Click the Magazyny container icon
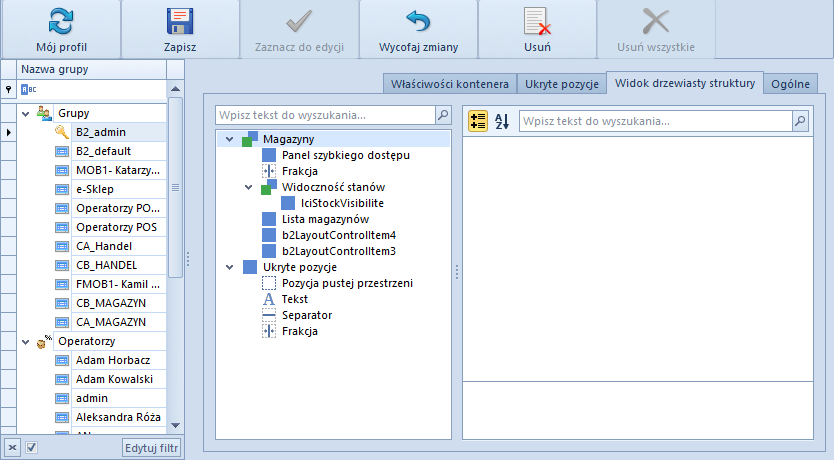This screenshot has width=834, height=460. pyautogui.click(x=250, y=139)
